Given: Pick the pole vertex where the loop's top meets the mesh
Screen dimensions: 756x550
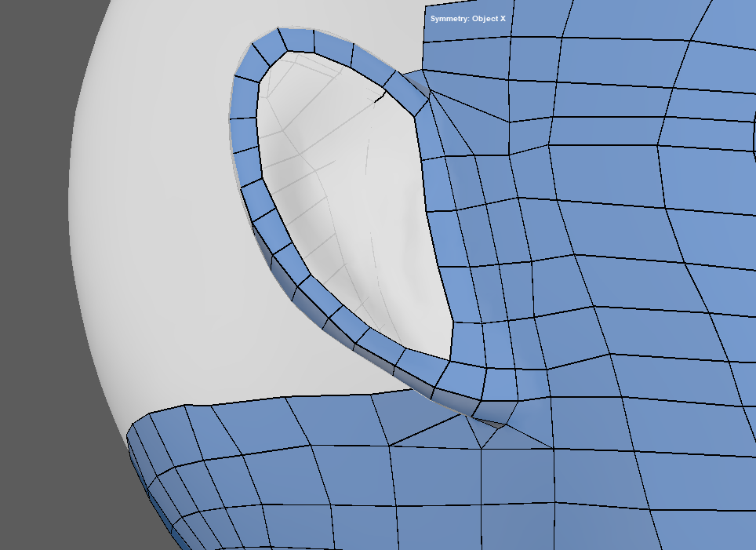Looking at the screenshot, I should coord(430,93).
